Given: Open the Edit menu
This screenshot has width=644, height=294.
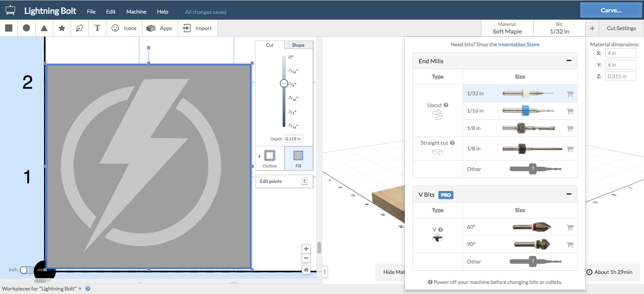Looking at the screenshot, I should coord(111,12).
